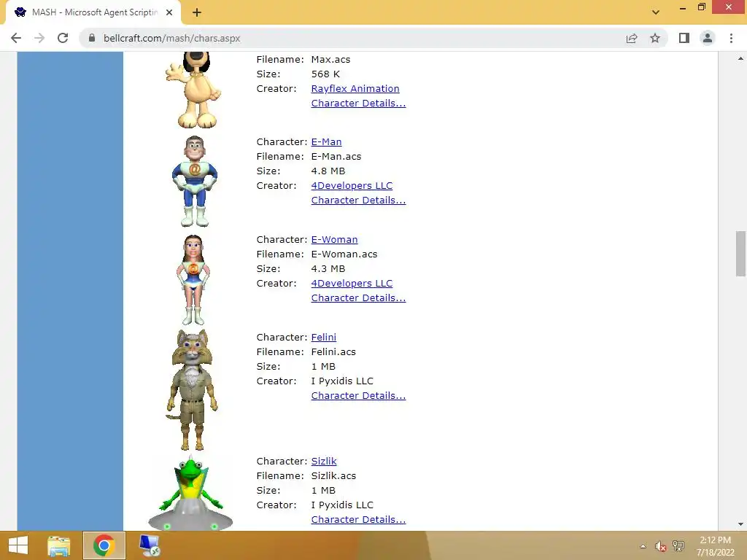Open Character Details for E-Man

coord(358,201)
